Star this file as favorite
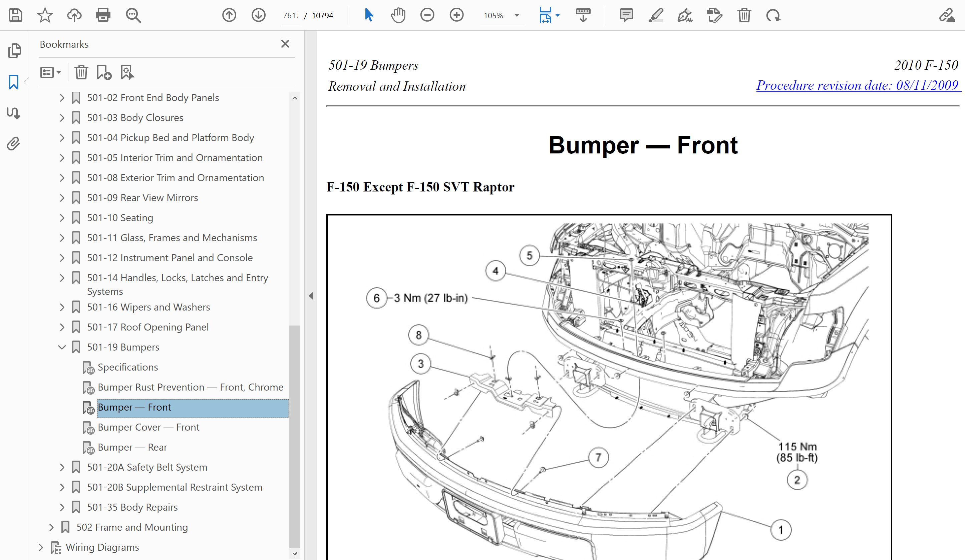 click(x=45, y=15)
